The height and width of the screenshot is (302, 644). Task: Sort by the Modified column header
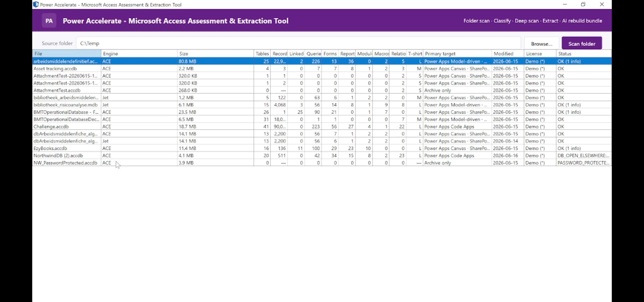click(x=508, y=54)
